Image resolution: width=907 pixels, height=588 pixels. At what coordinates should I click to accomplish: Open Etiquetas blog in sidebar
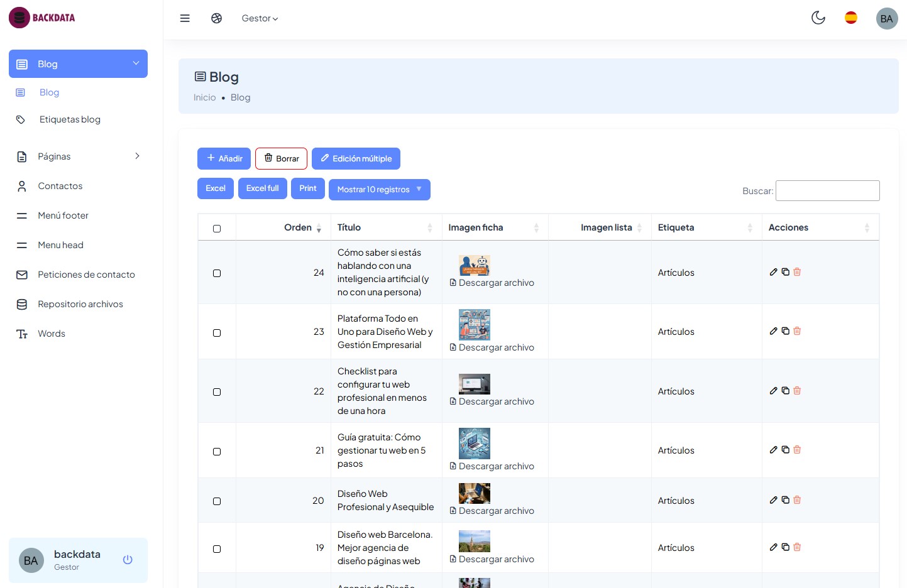(x=70, y=119)
